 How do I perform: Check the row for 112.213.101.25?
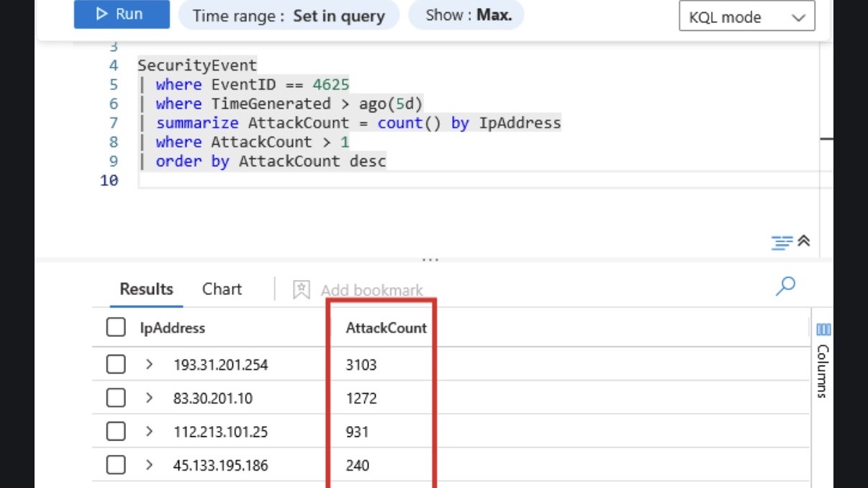click(x=116, y=432)
